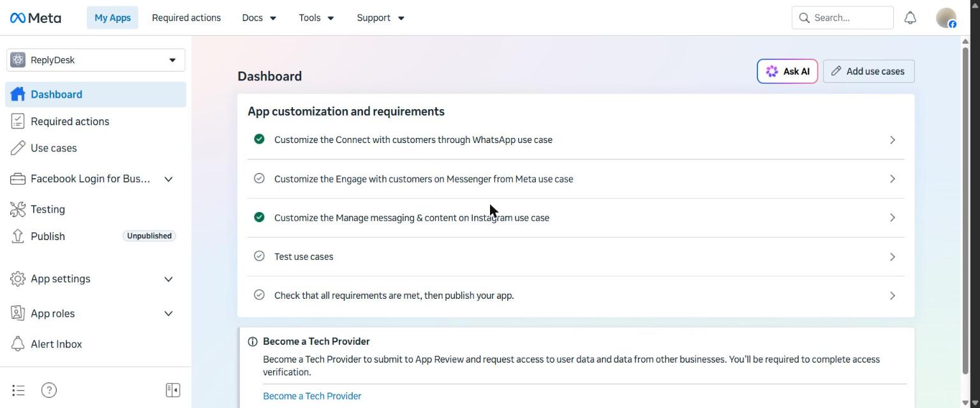Open Messenger use case row arrow
This screenshot has width=980, height=408.
coord(893,179)
